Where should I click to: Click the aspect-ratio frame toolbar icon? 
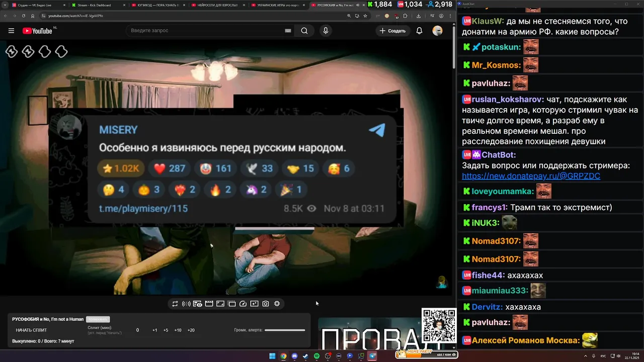coord(220,304)
